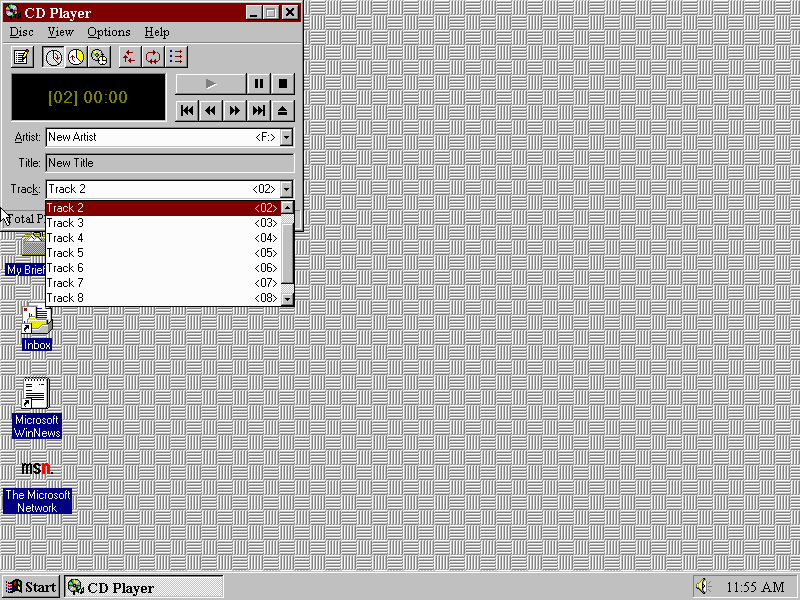
Task: Click the skip backwards button
Action: (x=211, y=110)
